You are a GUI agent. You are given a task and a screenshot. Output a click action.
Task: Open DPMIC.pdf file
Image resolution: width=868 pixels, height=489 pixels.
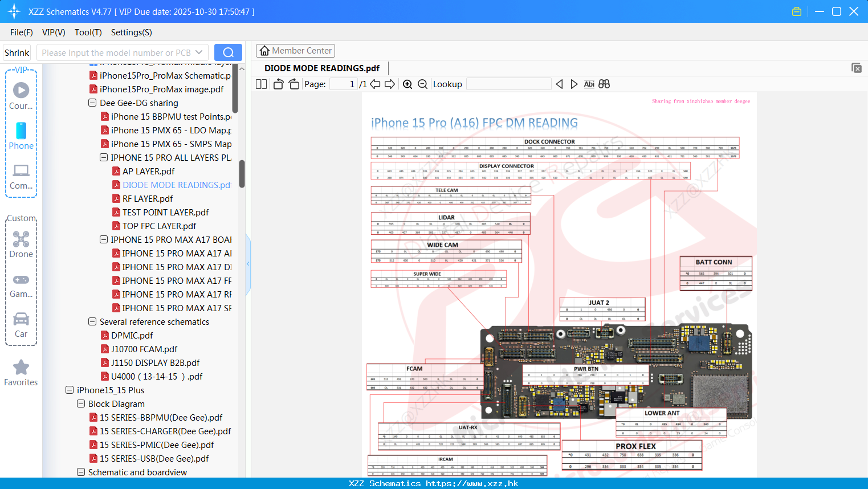tap(132, 336)
